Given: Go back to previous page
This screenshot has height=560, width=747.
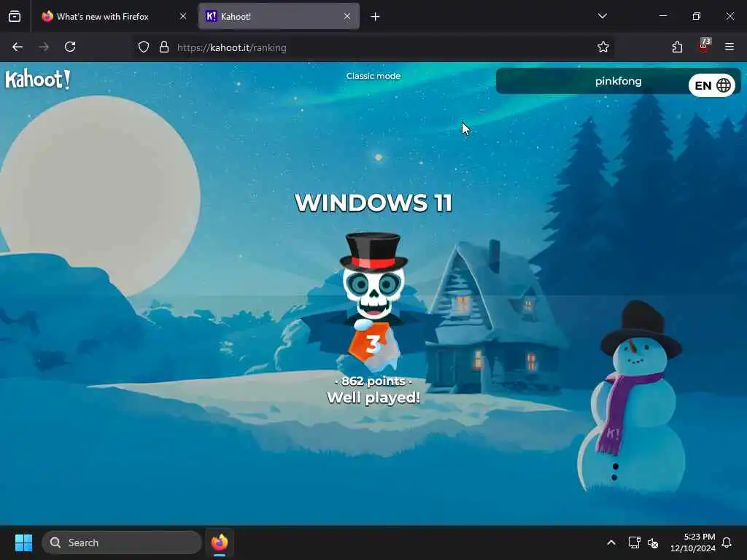Looking at the screenshot, I should tap(18, 47).
